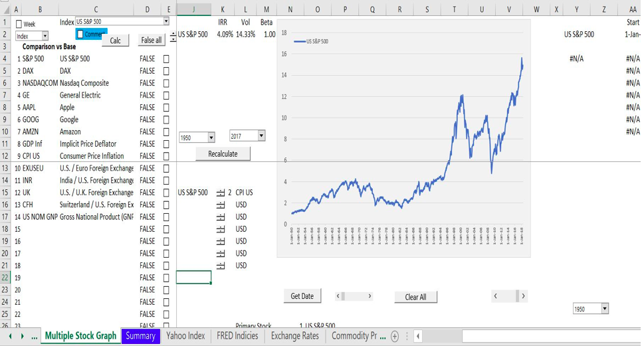Click the spinner beside USD in row 21
Viewport: 644px width, 346px height.
[x=221, y=266]
